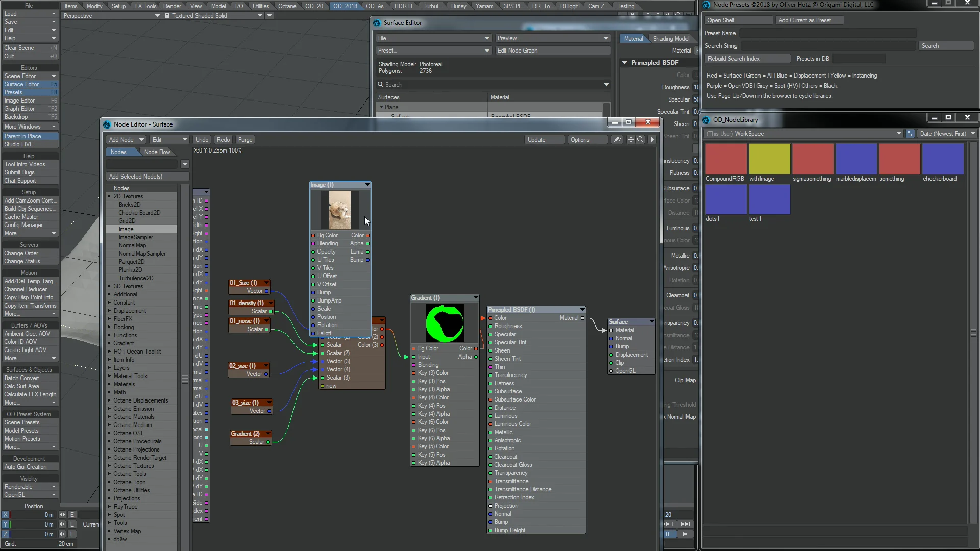The height and width of the screenshot is (551, 980).
Task: Click the node tidy tool icon beside Options
Action: 617,140
